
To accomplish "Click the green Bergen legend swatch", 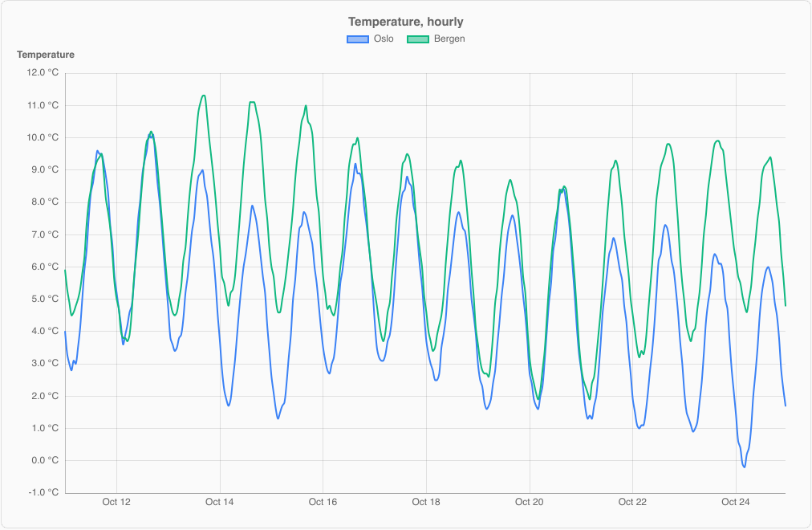I will pos(418,39).
